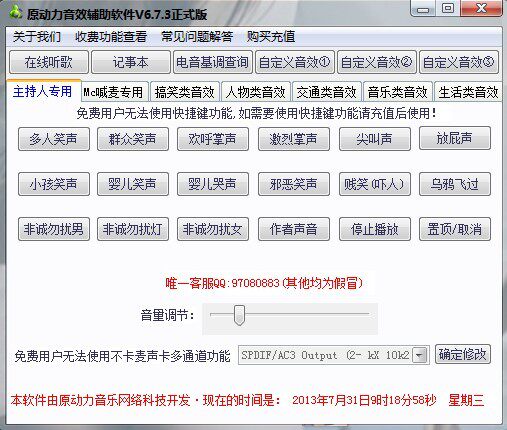Expand the SPDIF/AC3 Output device dropdown

420,355
